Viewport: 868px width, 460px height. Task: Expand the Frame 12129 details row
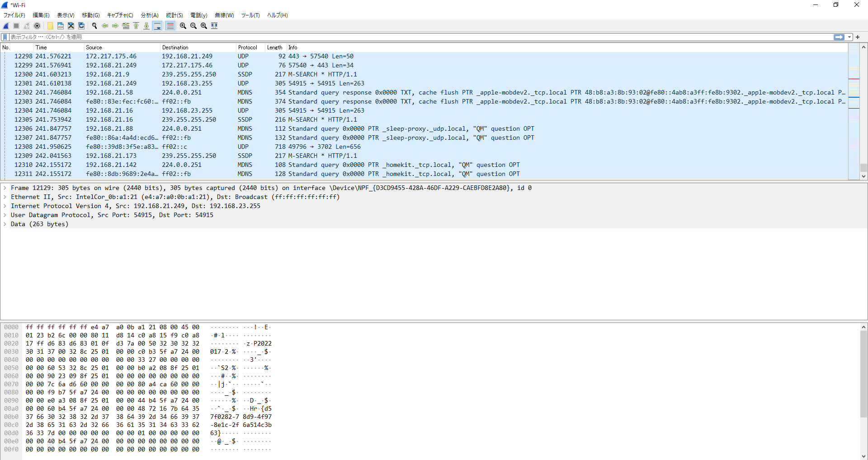click(5, 188)
